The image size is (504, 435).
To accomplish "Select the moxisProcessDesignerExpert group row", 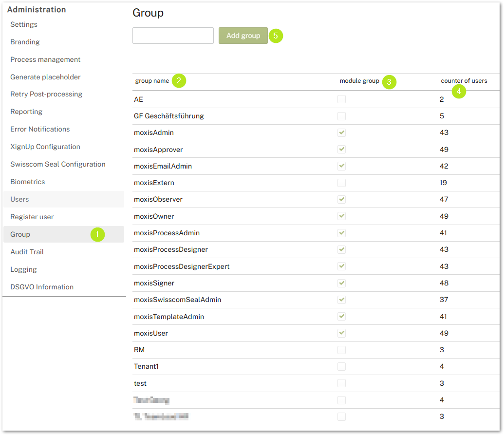I will pos(182,266).
